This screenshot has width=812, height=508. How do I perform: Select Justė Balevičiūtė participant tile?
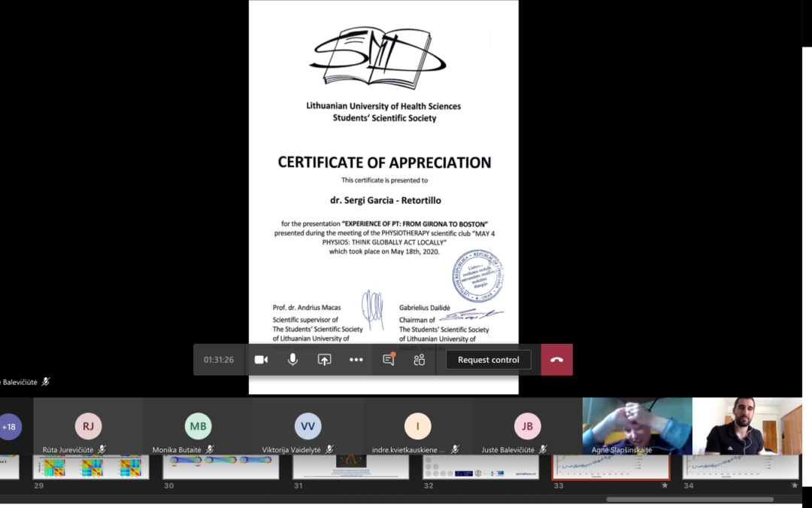pos(528,426)
